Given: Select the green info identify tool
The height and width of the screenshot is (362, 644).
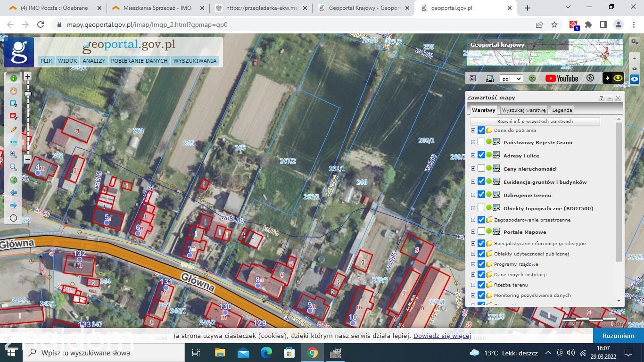Looking at the screenshot, I should [13, 78].
